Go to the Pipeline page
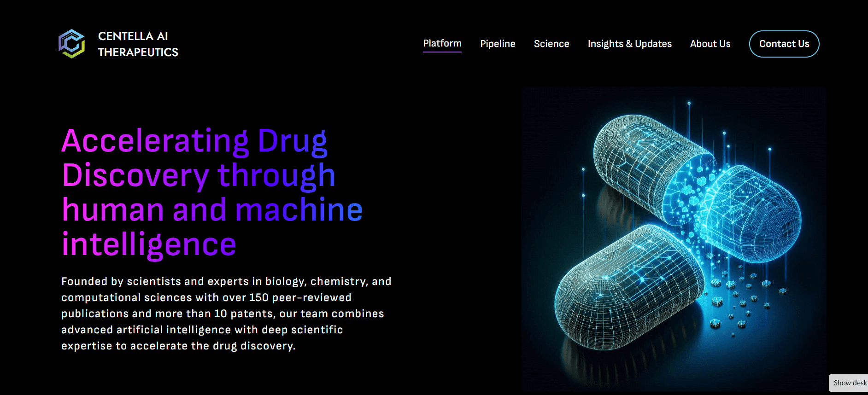The height and width of the screenshot is (395, 868). (498, 44)
